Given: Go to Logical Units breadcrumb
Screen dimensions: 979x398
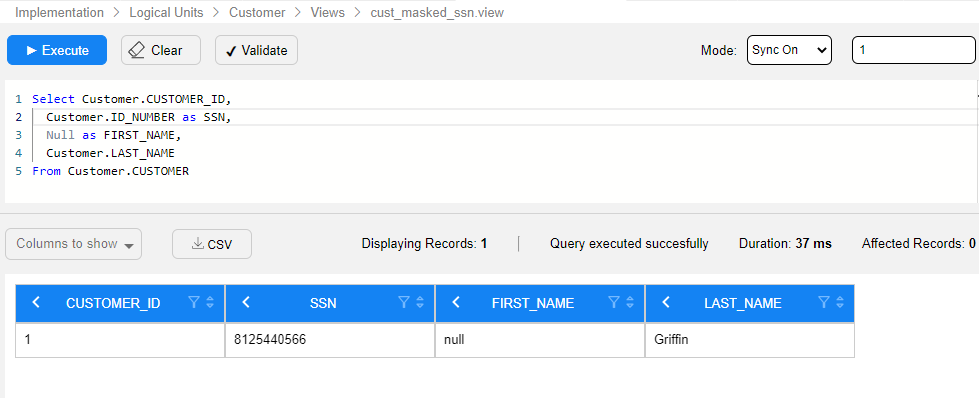Looking at the screenshot, I should tap(167, 12).
